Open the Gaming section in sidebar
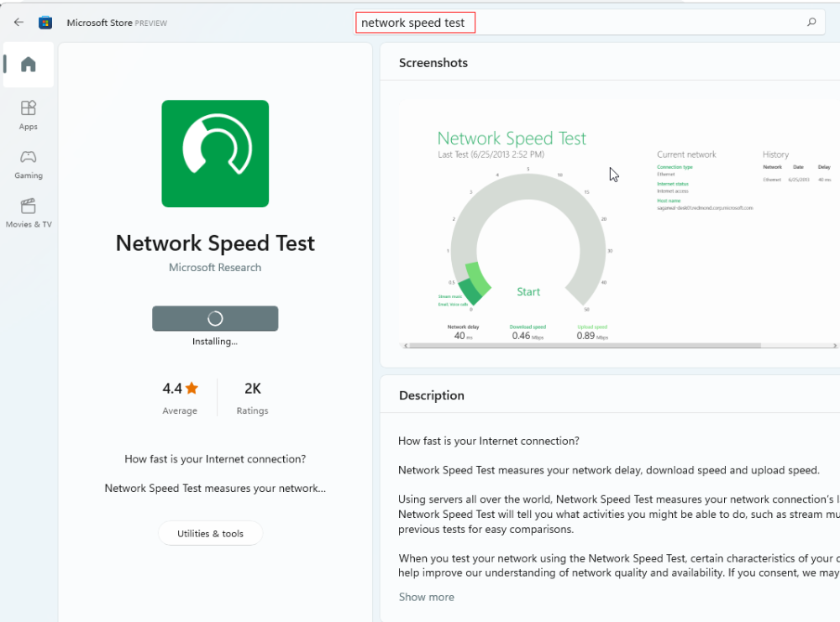This screenshot has height=622, width=840. (29, 165)
